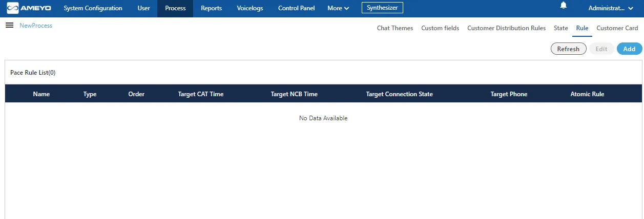Click the Refresh button
The width and height of the screenshot is (644, 219).
pyautogui.click(x=568, y=49)
